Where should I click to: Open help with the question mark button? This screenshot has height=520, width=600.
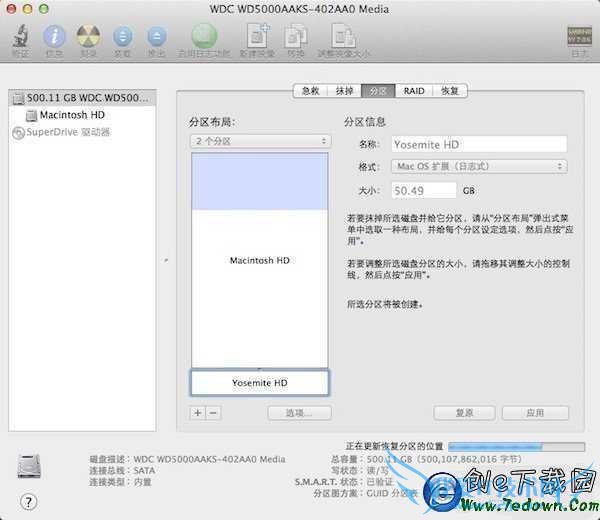pyautogui.click(x=28, y=502)
